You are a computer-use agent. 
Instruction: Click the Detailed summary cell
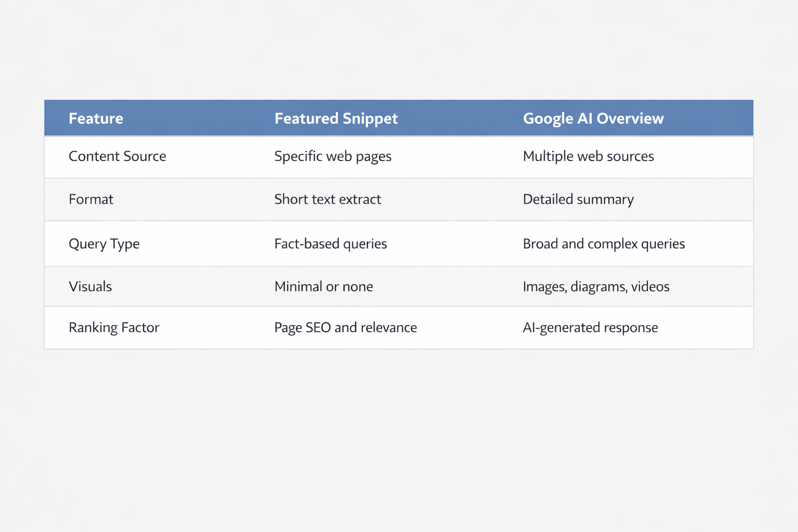[x=578, y=199]
